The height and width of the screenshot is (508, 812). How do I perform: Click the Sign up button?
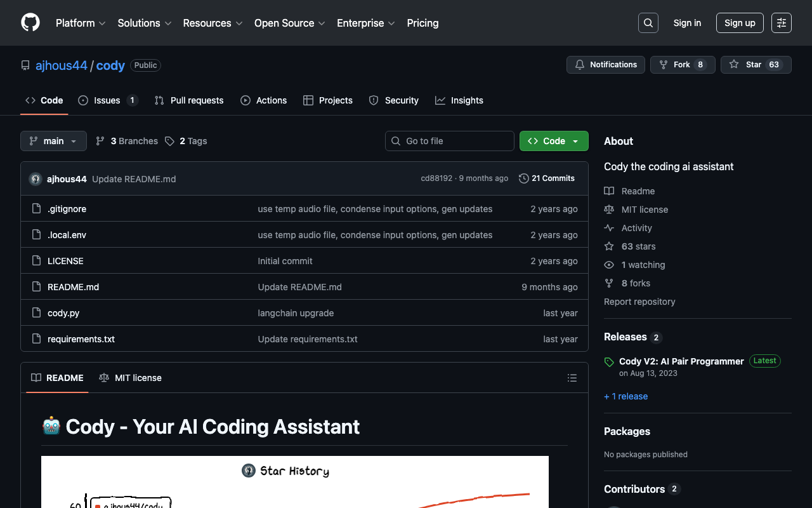pyautogui.click(x=739, y=23)
